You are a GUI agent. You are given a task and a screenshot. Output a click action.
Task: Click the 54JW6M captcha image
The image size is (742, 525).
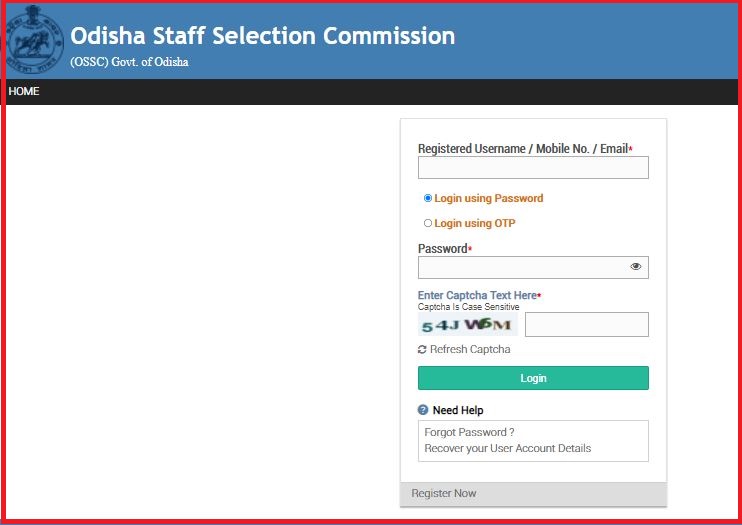click(468, 324)
